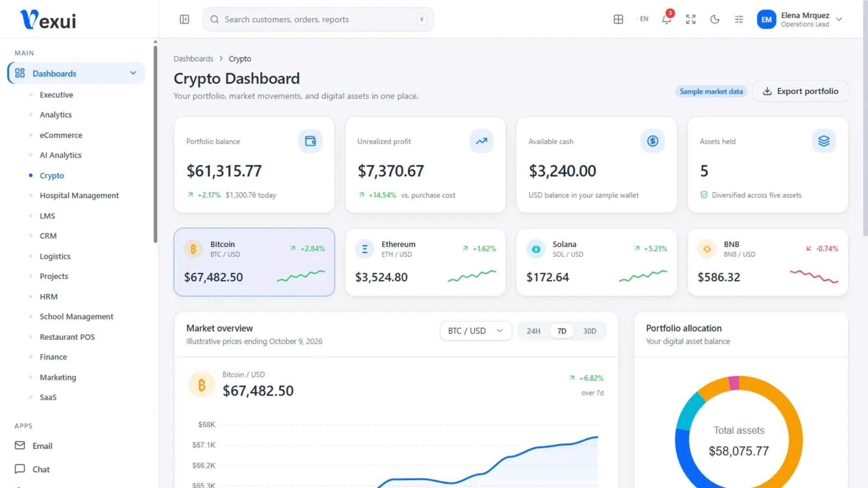Viewport: 868px width, 488px height.
Task: Click the Unrealized profit trend icon
Action: (x=481, y=141)
